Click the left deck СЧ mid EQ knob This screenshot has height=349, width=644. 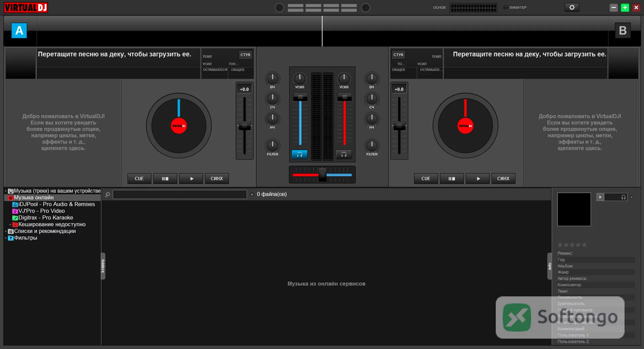(272, 99)
